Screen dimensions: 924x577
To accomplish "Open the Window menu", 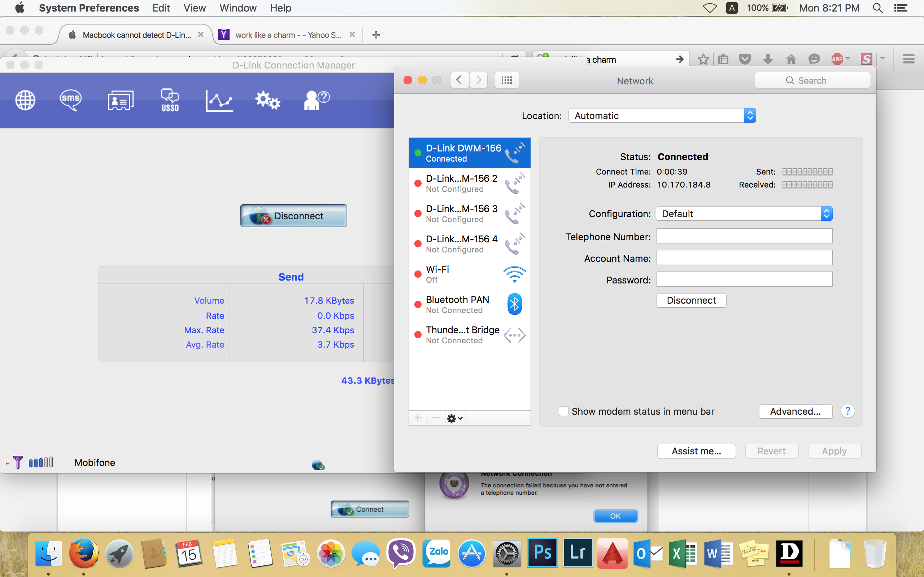I will [x=238, y=8].
